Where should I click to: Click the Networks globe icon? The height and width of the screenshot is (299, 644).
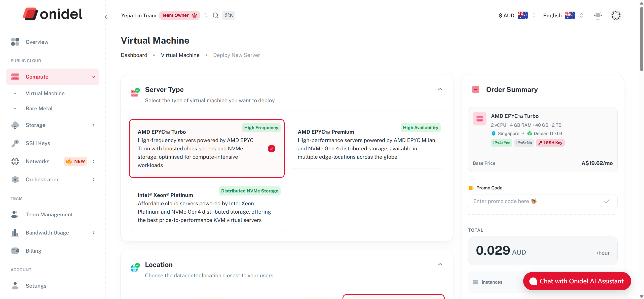pyautogui.click(x=15, y=161)
